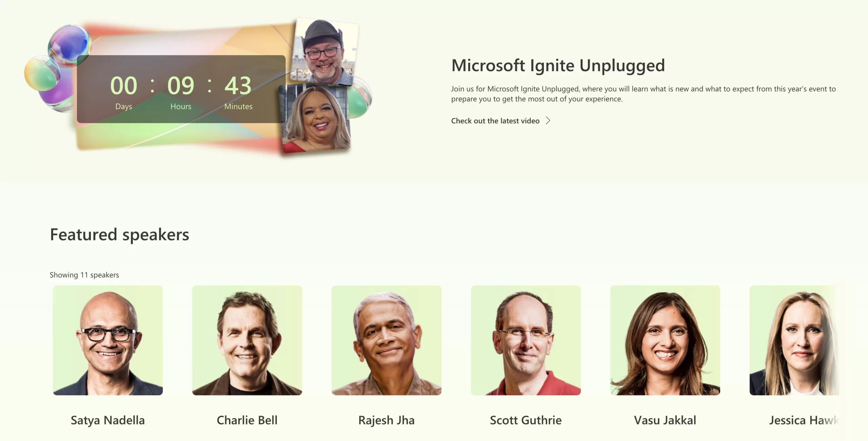Screen dimensions: 868x441
Task: Open Jessica Hawk's partially visible speaker photo
Action: (794, 340)
